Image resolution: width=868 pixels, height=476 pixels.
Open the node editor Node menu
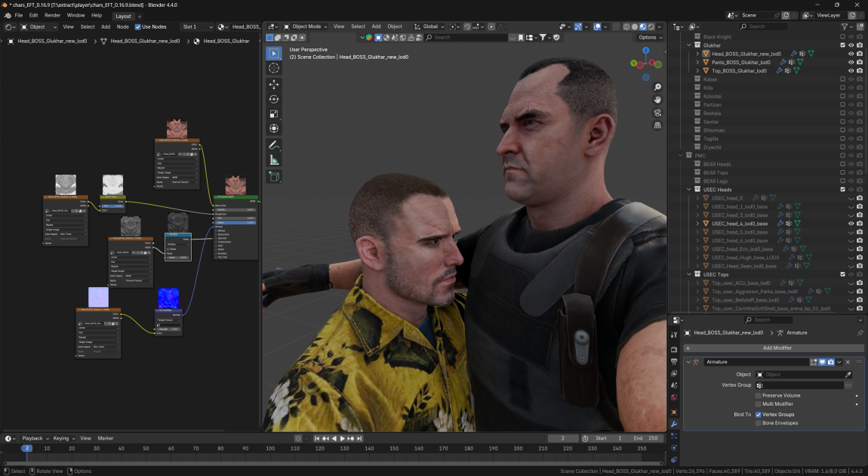123,26
